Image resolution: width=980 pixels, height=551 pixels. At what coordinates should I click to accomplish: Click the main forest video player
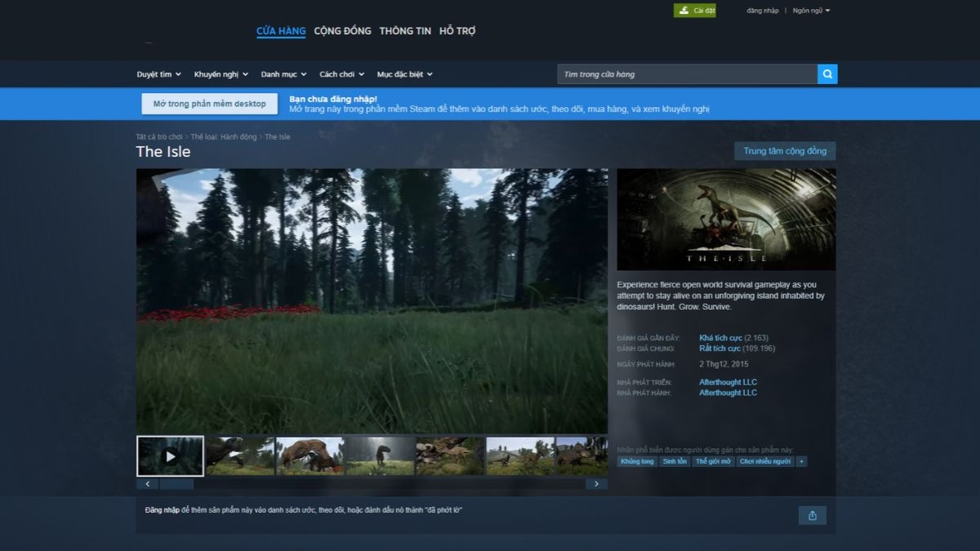click(372, 300)
